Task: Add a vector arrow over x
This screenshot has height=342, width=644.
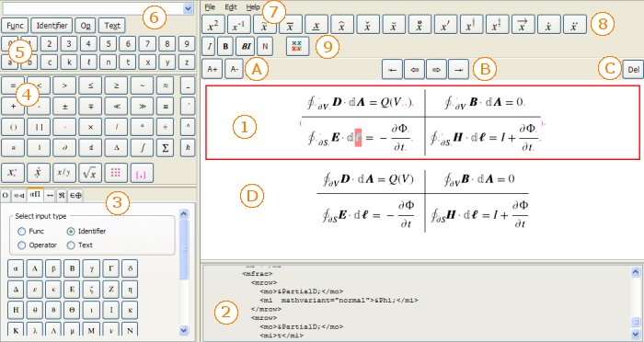Action: point(523,25)
